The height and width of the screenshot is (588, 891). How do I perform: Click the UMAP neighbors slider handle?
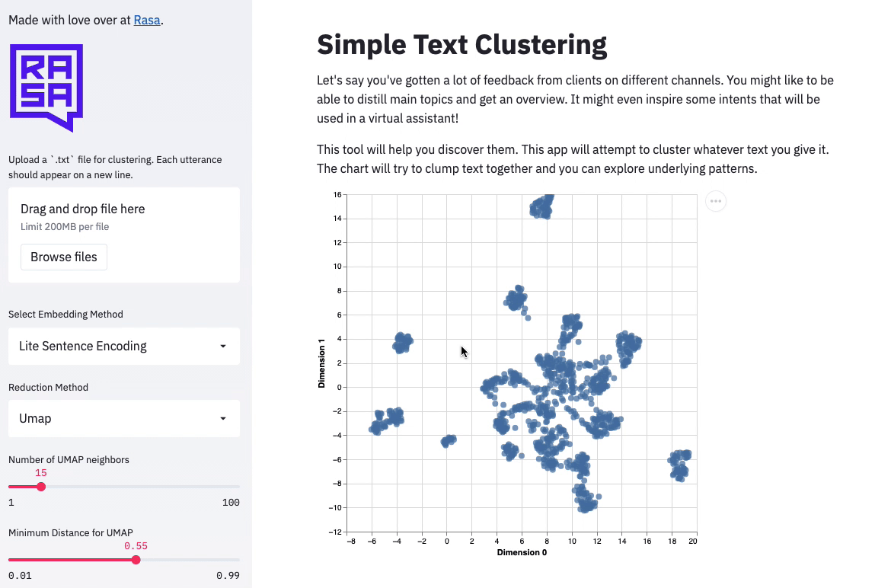point(41,487)
